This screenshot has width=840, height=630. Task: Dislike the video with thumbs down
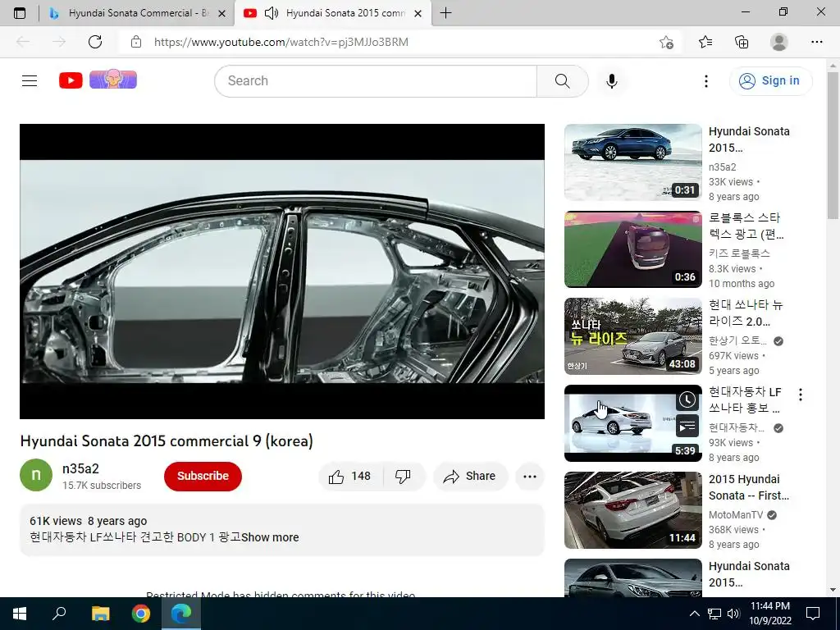click(x=403, y=477)
